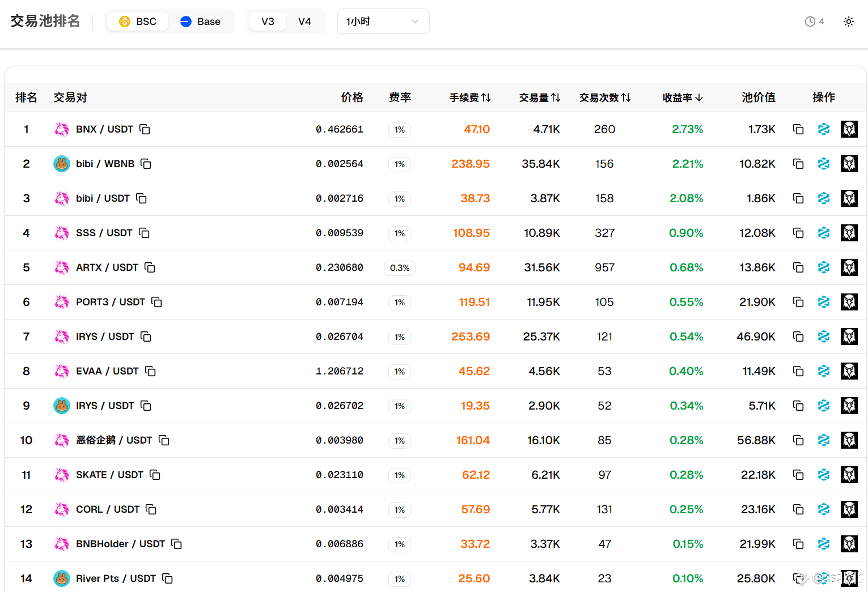Sort by 收益率 column header

click(x=683, y=97)
